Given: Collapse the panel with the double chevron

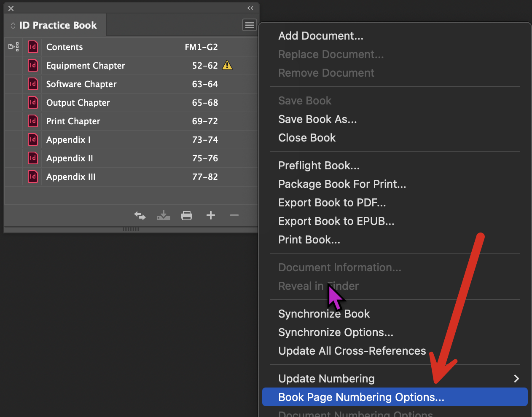Looking at the screenshot, I should [x=250, y=8].
